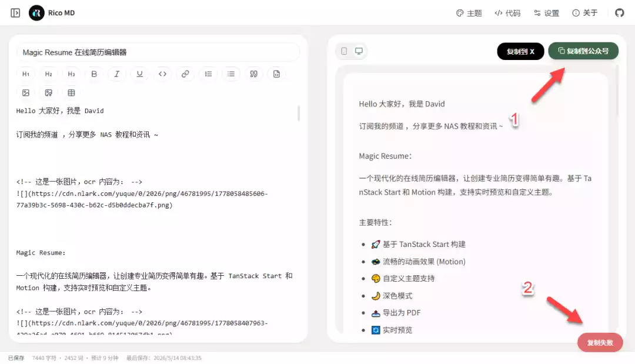Click the 复制到公众号 button

tap(583, 51)
